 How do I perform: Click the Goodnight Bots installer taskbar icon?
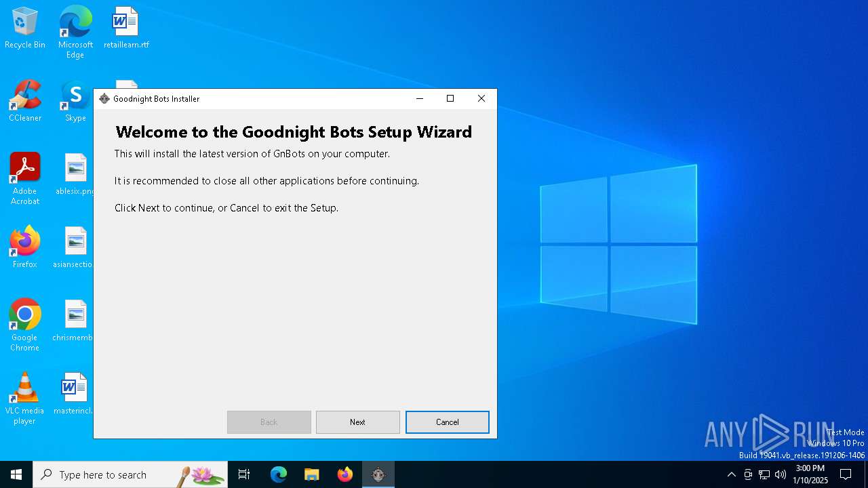378,474
